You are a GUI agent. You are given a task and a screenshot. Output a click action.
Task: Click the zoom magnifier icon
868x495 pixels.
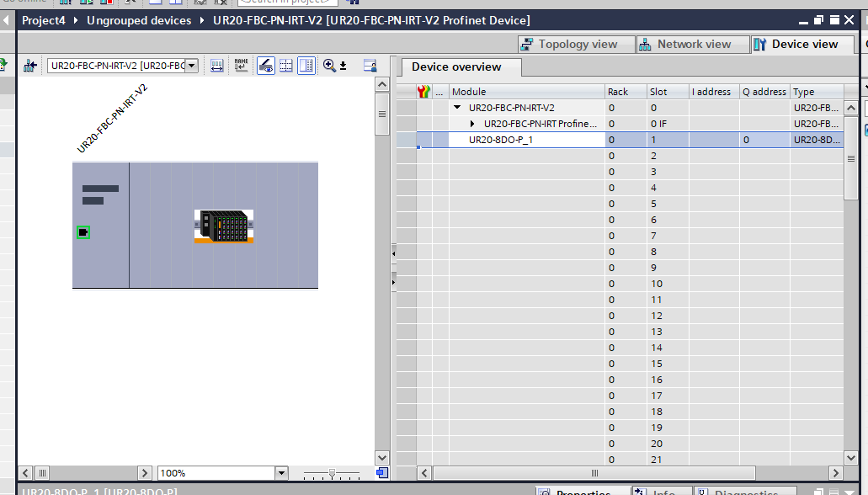click(329, 66)
